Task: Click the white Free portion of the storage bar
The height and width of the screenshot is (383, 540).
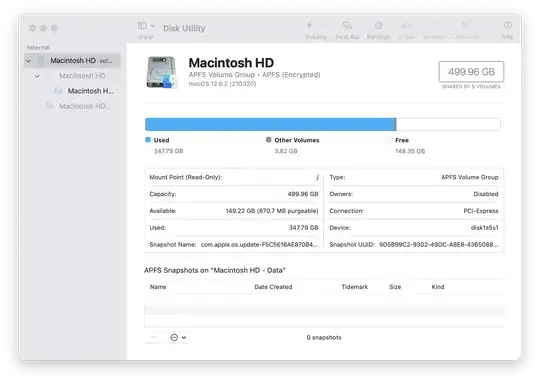Action: coord(448,124)
